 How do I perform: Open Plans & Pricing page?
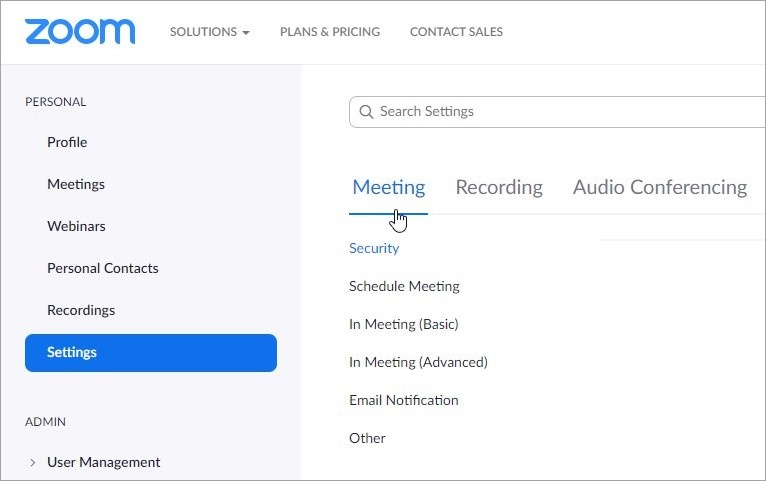pyautogui.click(x=330, y=32)
